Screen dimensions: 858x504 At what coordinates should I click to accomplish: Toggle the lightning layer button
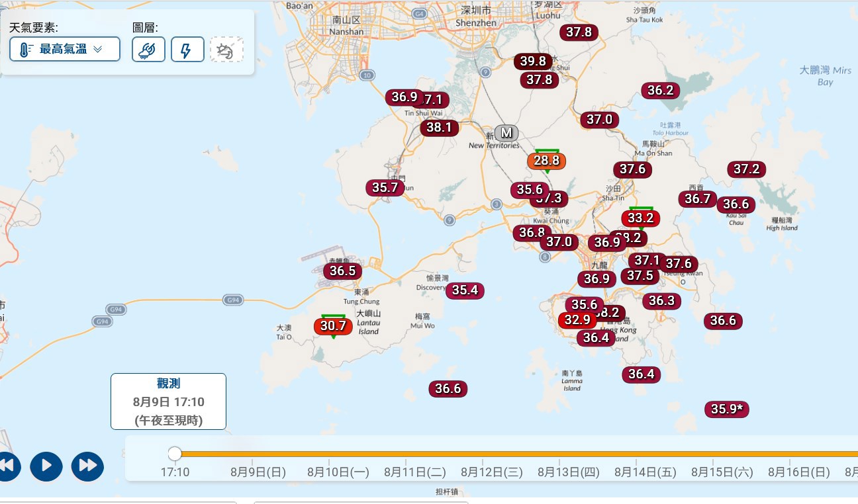tap(187, 50)
